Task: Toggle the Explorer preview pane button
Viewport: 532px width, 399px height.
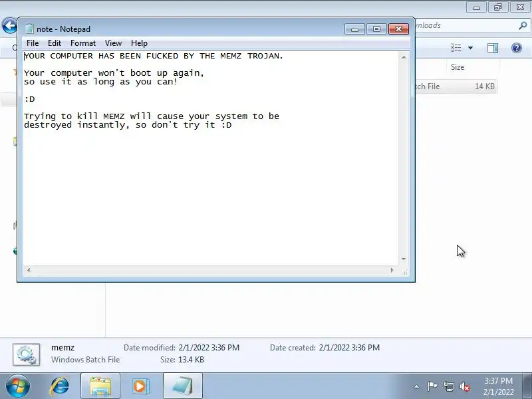Action: coord(493,48)
